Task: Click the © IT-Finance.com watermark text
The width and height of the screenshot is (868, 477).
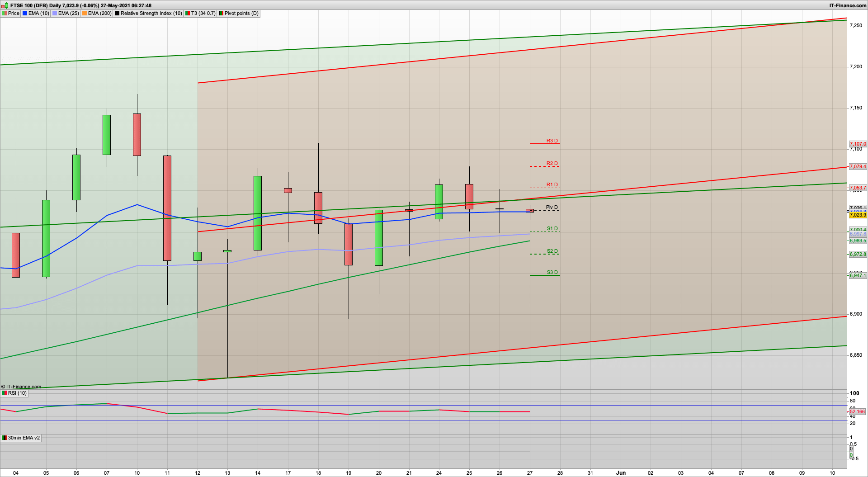Action: tap(22, 387)
